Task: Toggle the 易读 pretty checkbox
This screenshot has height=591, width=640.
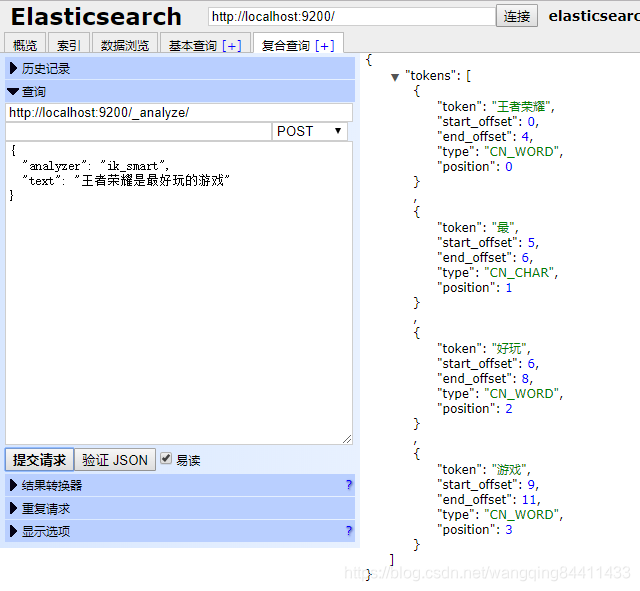Action: [x=166, y=458]
